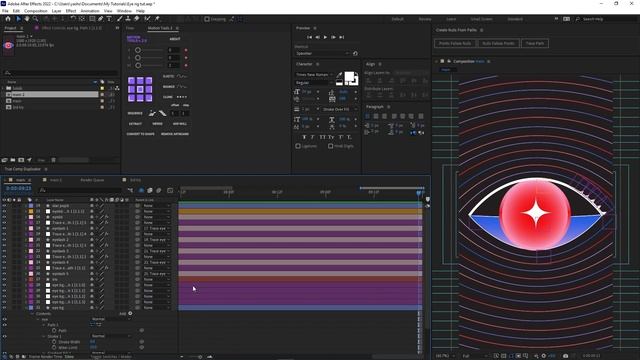Select the Zoom magnifier tool
640x360 pixels.
click(x=36, y=19)
